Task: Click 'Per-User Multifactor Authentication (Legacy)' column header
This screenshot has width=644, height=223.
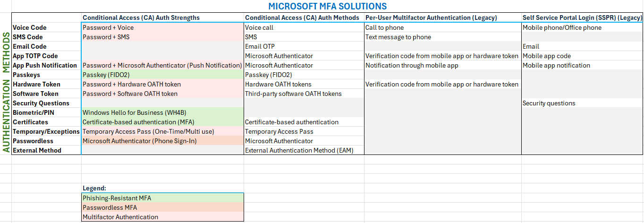Action: [x=443, y=17]
